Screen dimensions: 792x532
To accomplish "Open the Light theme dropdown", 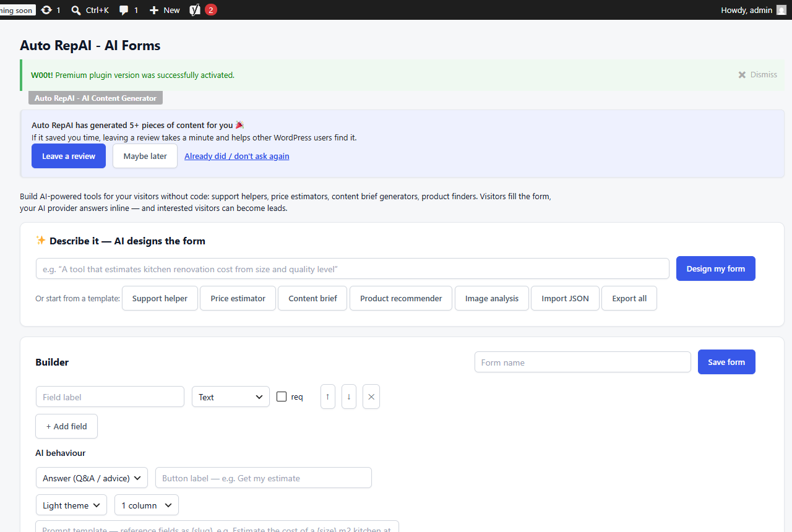I will [x=71, y=505].
